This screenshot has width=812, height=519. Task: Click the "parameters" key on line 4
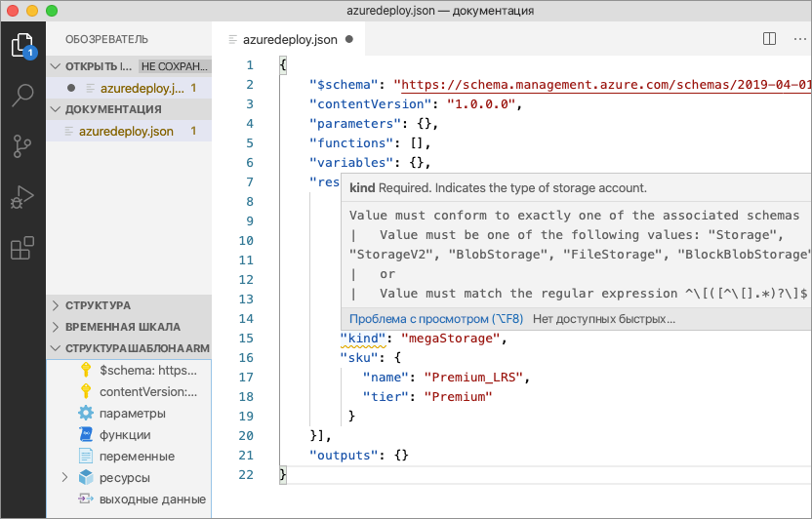(x=355, y=124)
